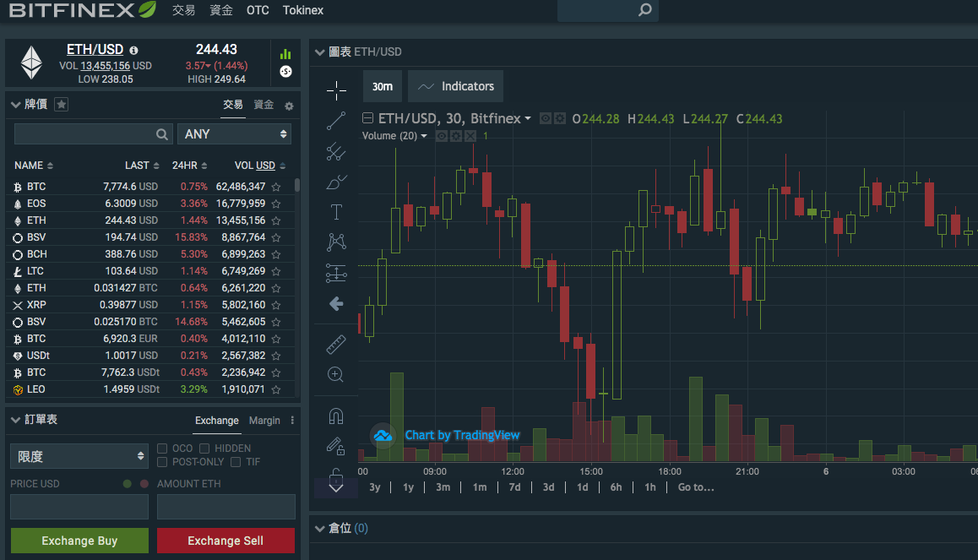The width and height of the screenshot is (978, 560).
Task: Open the 交易 top menu
Action: (x=184, y=10)
